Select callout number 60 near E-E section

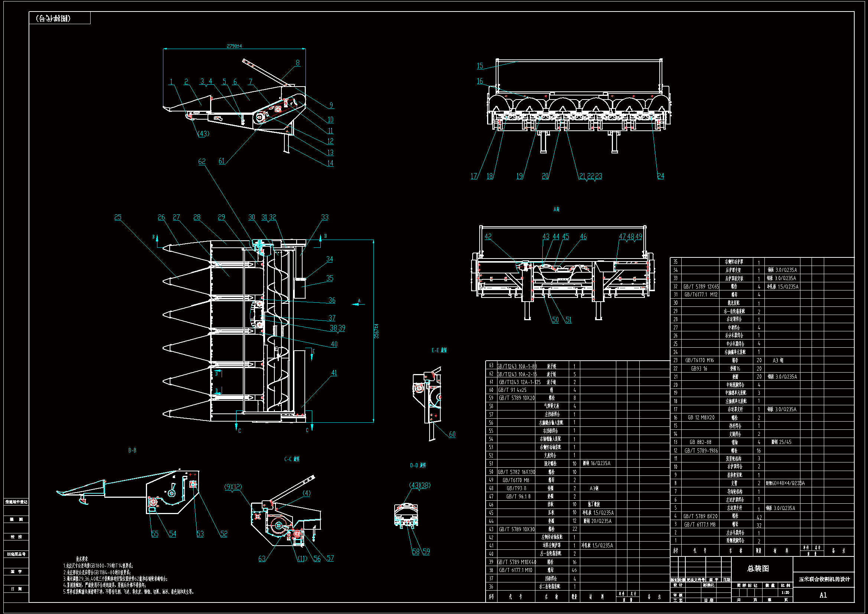pos(452,434)
